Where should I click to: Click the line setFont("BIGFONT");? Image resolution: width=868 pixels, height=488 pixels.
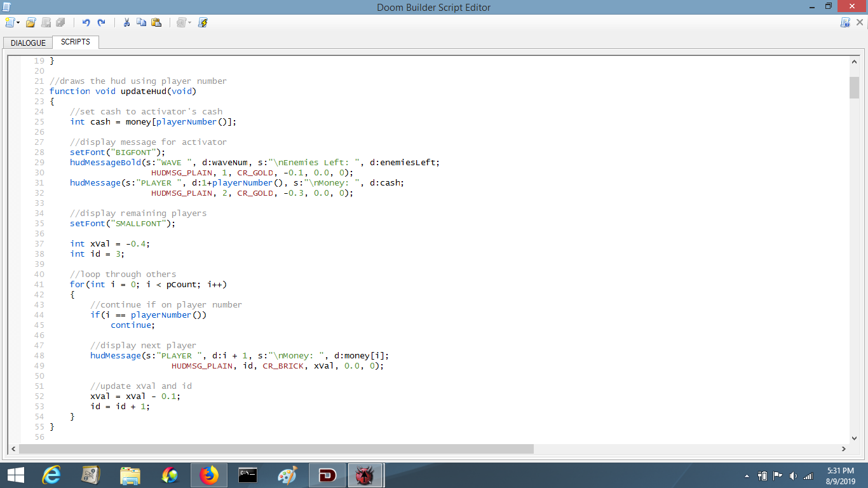(x=118, y=152)
